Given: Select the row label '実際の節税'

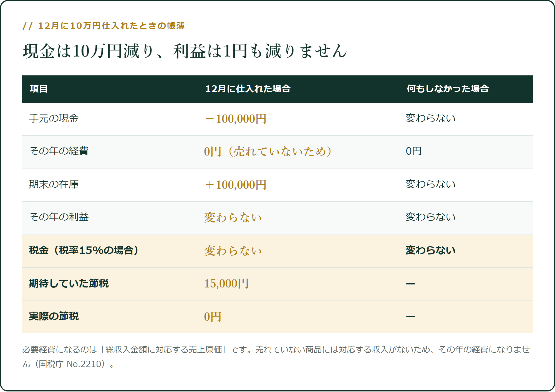Looking at the screenshot, I should pos(54,316).
